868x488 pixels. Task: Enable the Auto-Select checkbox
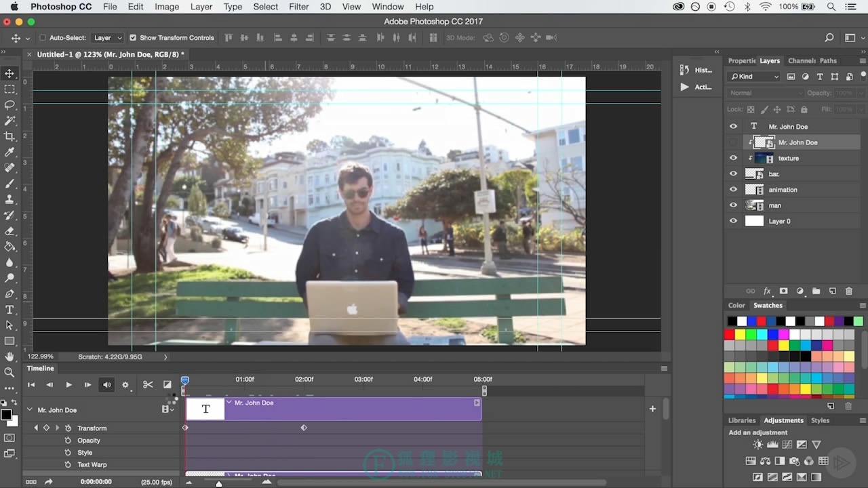43,38
